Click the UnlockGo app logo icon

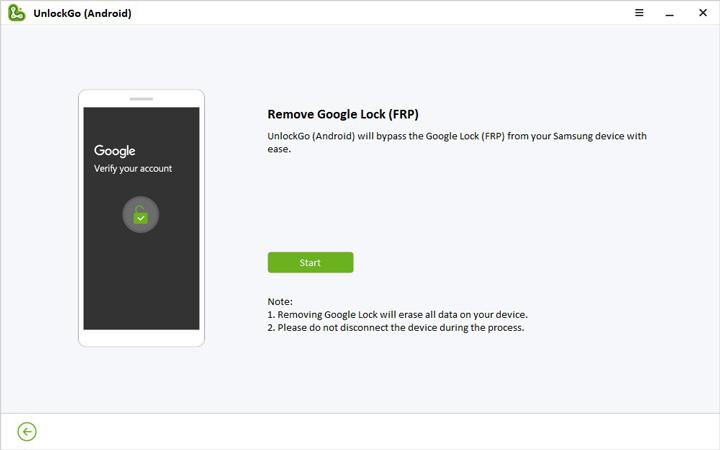coord(16,13)
